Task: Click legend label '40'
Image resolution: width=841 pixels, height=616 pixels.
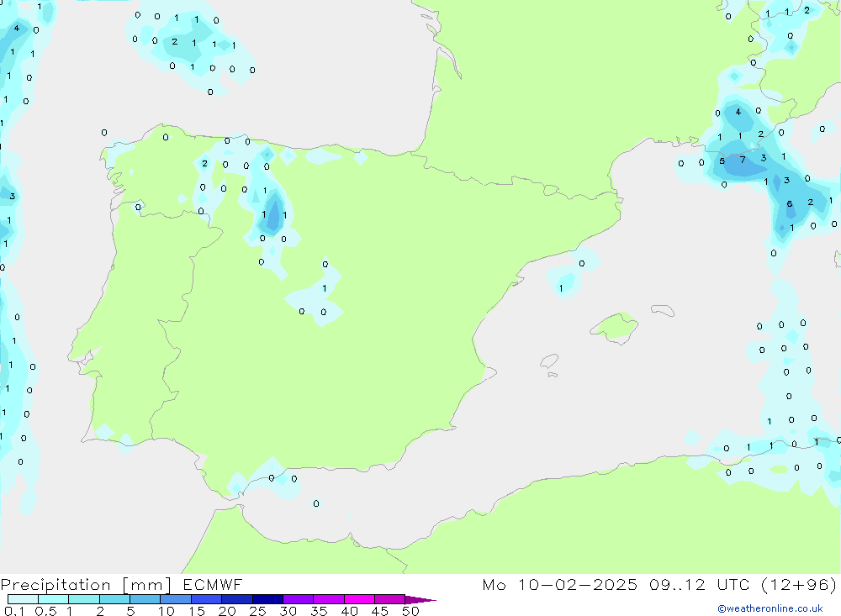Action: point(349,611)
